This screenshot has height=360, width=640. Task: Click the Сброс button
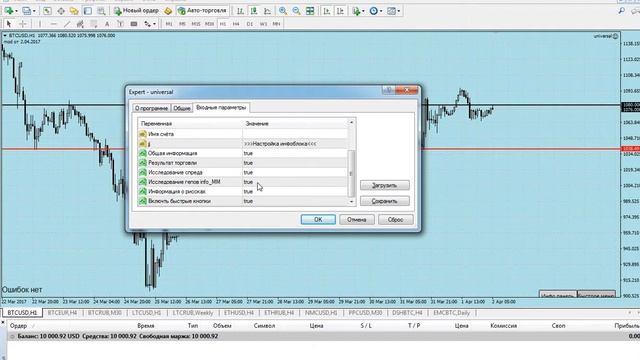coord(396,220)
